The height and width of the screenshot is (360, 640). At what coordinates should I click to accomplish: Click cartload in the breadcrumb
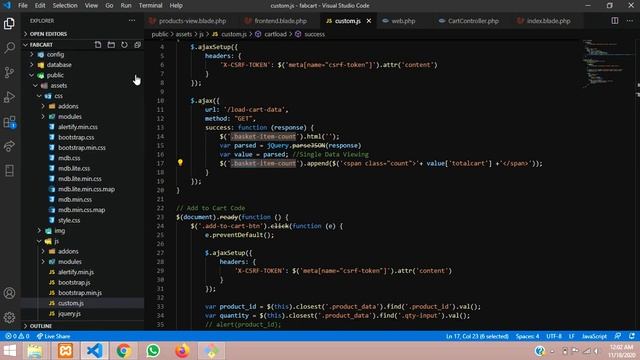[x=275, y=34]
